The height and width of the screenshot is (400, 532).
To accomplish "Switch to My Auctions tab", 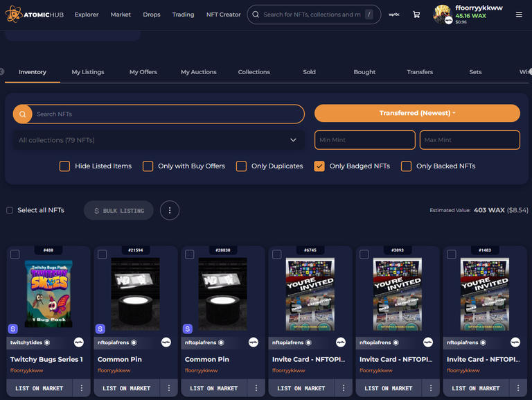I will click(x=199, y=72).
